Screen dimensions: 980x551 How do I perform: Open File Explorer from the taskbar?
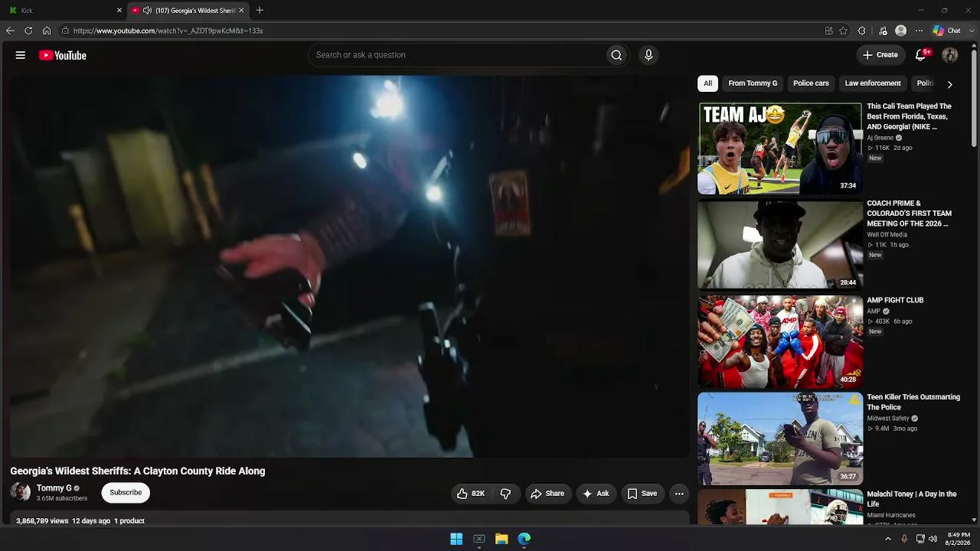click(501, 539)
